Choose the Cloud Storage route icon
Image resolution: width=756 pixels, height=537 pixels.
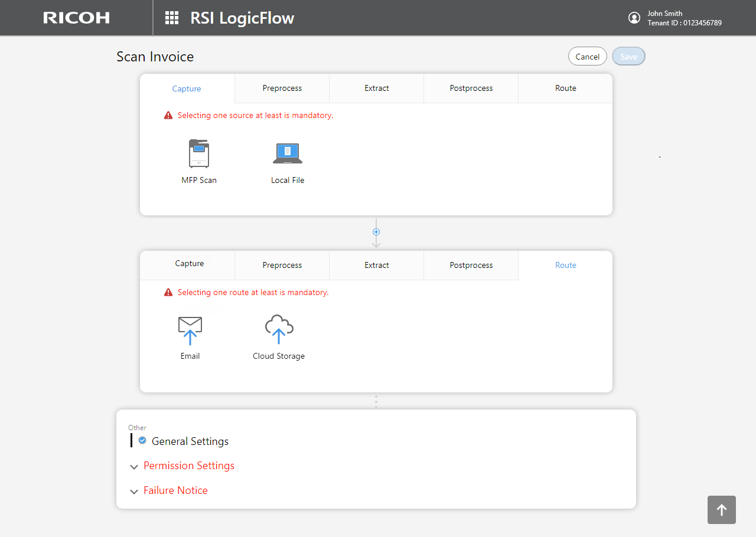279,329
